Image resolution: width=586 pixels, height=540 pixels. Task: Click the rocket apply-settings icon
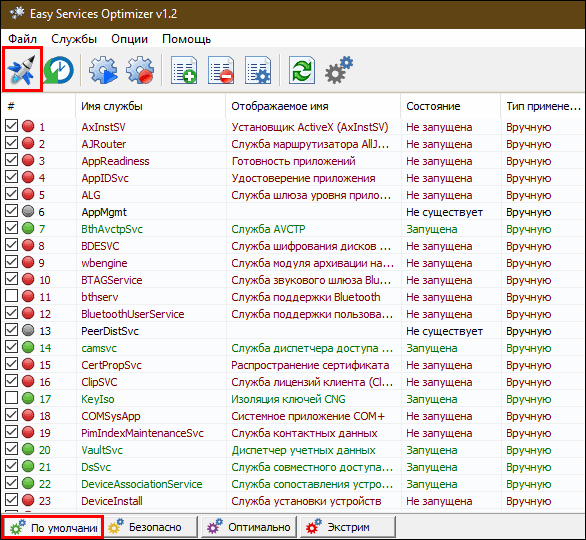tap(22, 70)
